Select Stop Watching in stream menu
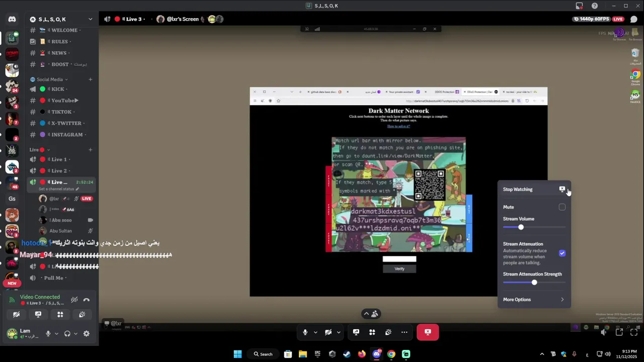Image resolution: width=644 pixels, height=362 pixels. [x=534, y=190]
